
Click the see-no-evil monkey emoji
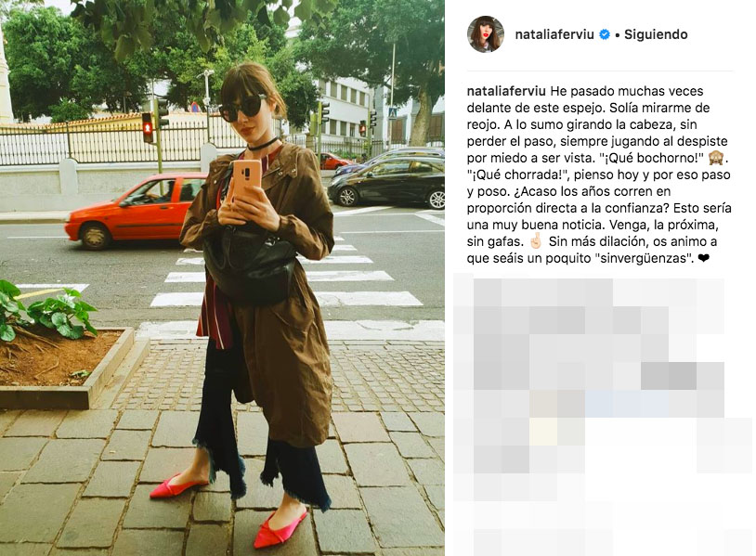717,158
